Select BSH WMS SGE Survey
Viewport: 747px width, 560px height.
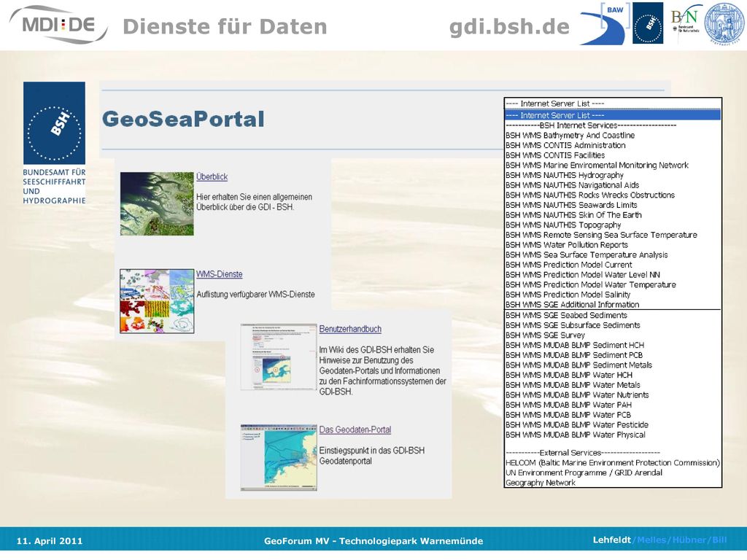point(613,335)
